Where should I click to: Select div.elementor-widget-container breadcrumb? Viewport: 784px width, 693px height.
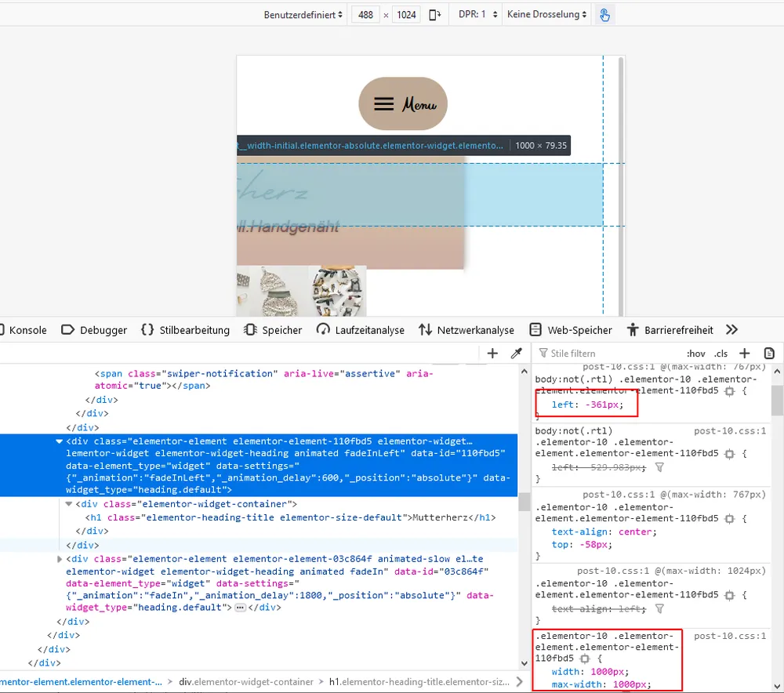(x=246, y=682)
